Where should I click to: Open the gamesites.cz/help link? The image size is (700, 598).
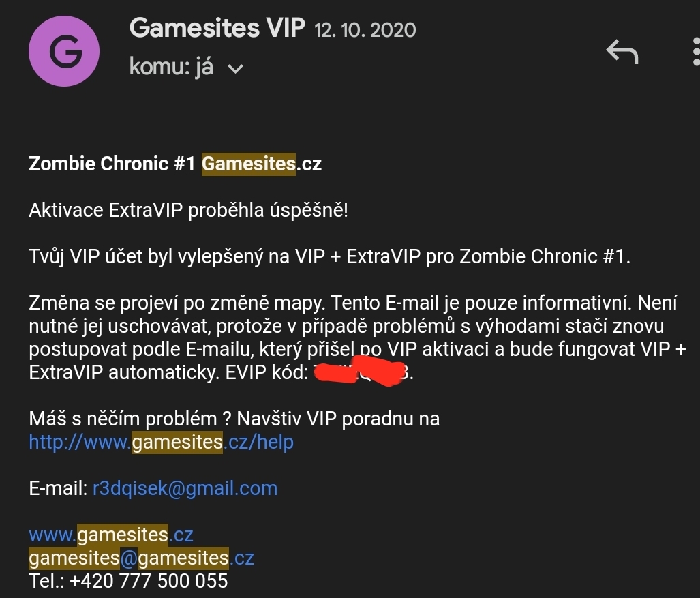tap(161, 442)
